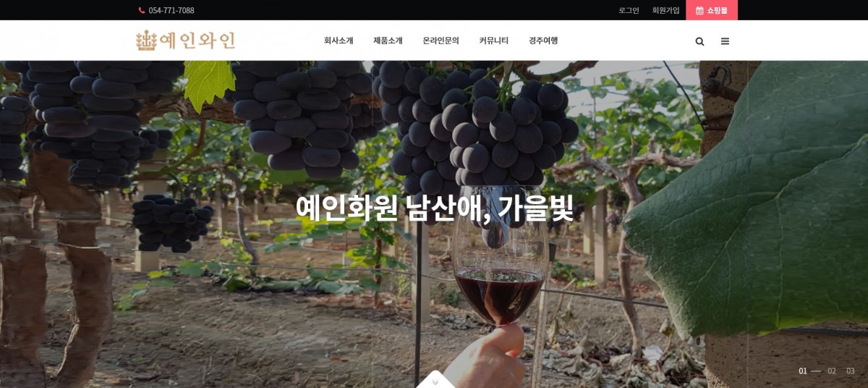
Task: Open the search magnifier icon
Action: point(699,41)
